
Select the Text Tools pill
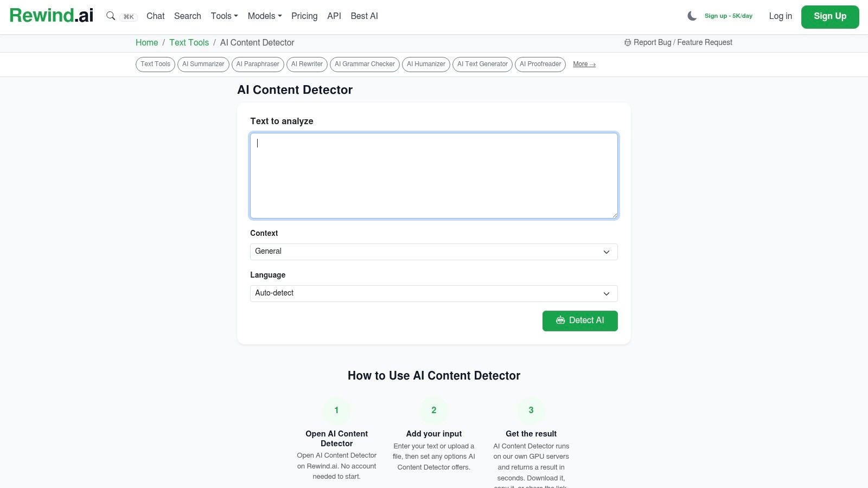[155, 64]
